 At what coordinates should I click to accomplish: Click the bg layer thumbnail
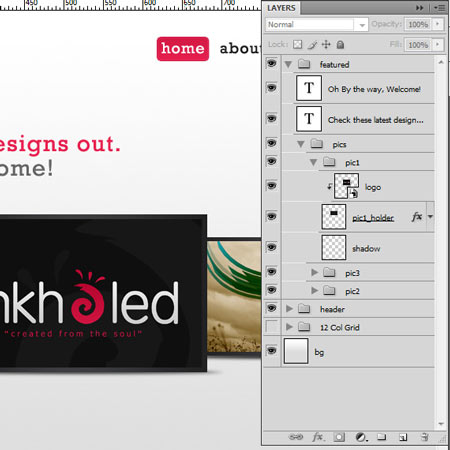[296, 351]
